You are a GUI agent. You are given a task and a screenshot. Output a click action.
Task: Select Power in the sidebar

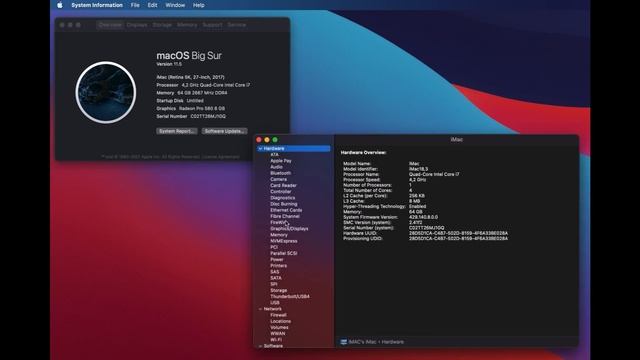(x=277, y=259)
